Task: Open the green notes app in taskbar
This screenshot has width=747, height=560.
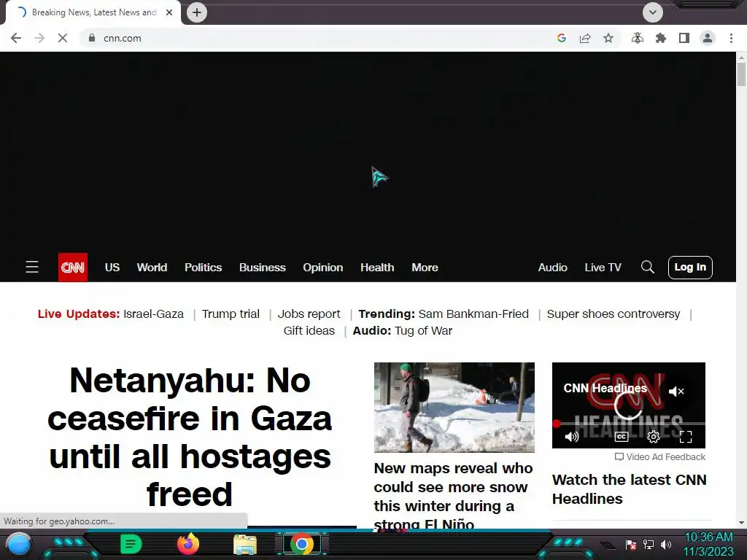Action: click(131, 544)
